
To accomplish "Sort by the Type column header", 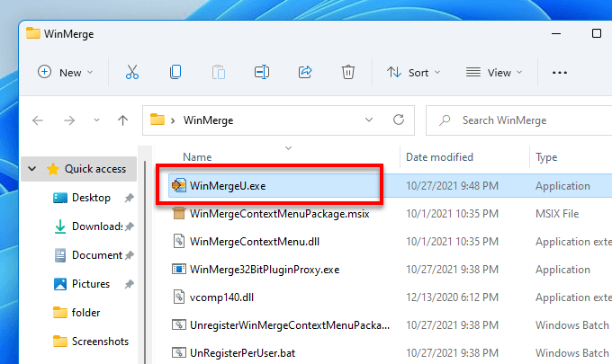I will pos(546,157).
